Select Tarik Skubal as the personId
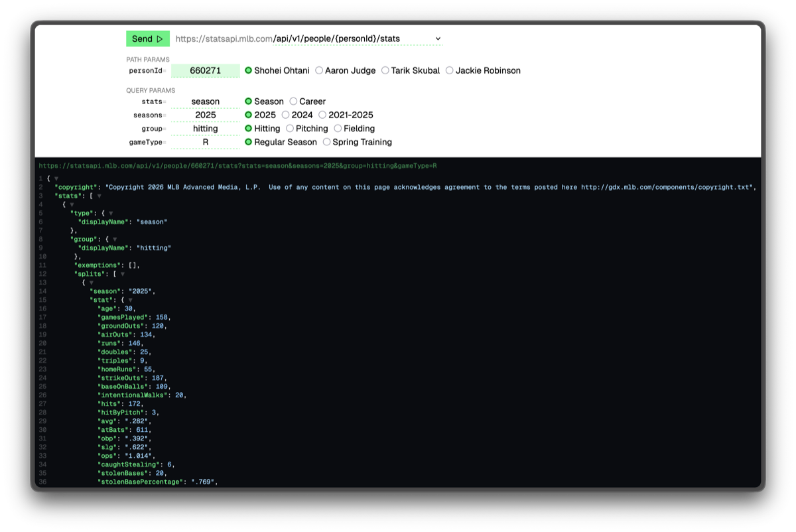Screen dimensions: 796x532 385,70
